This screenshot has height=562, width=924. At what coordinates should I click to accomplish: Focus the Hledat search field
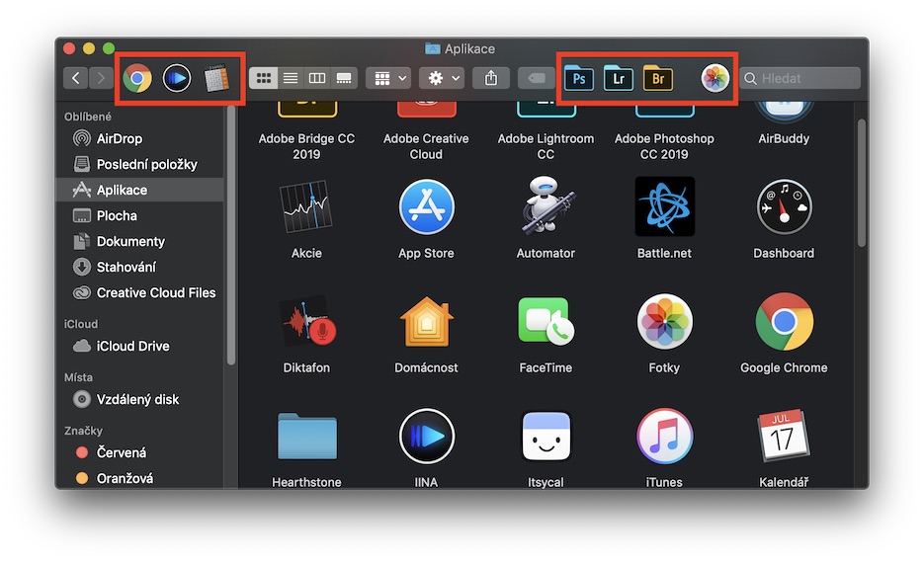799,78
